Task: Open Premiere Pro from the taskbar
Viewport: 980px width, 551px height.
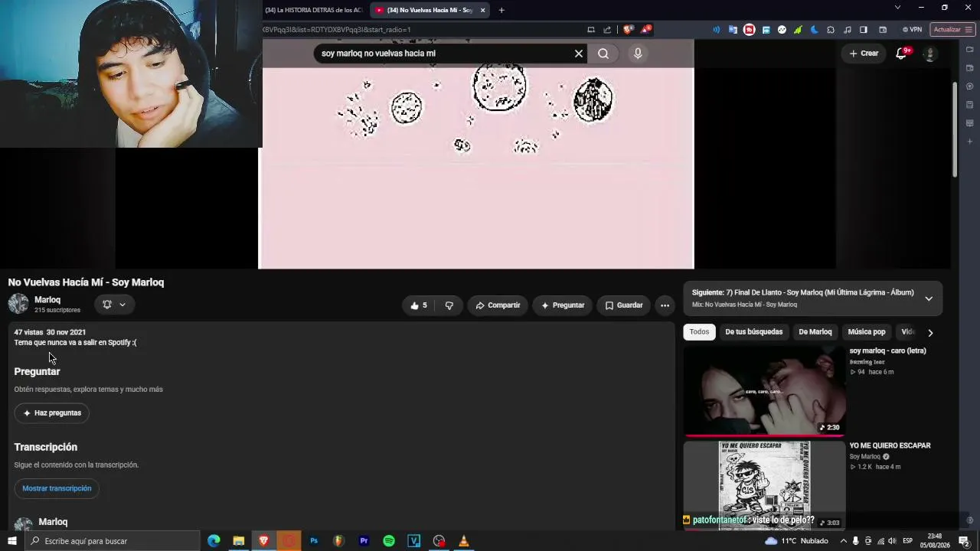Action: (x=364, y=541)
